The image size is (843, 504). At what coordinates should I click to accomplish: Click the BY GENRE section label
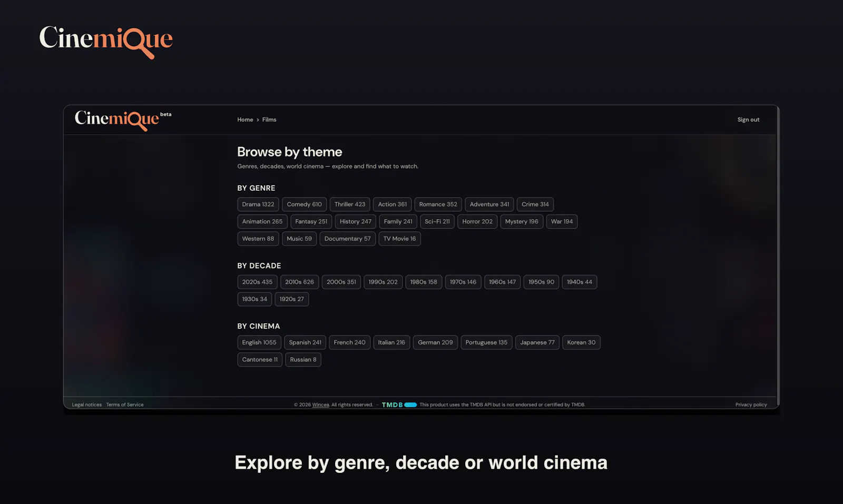(256, 188)
